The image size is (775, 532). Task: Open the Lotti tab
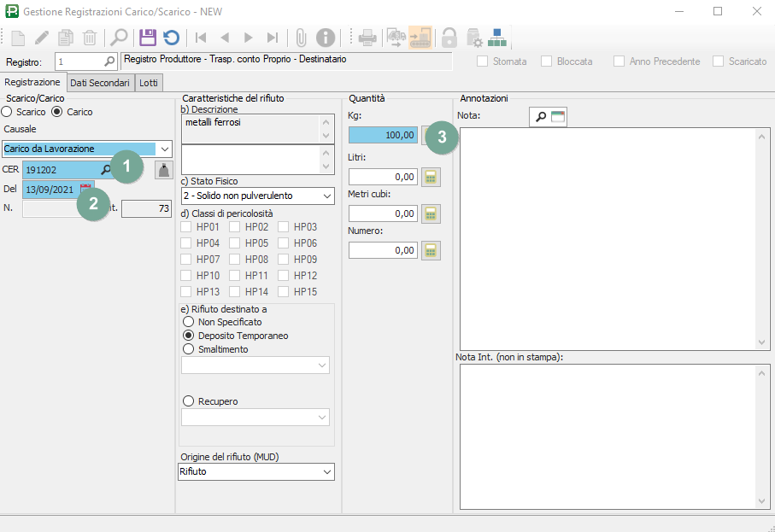click(149, 83)
